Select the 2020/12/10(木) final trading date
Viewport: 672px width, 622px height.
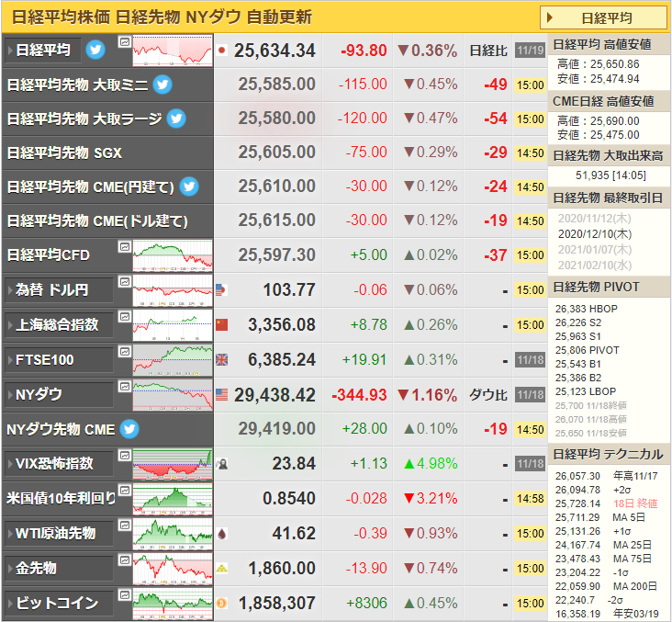[x=595, y=234]
